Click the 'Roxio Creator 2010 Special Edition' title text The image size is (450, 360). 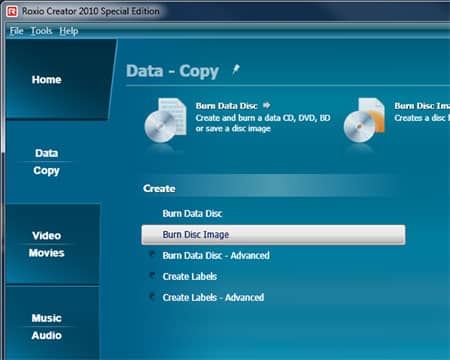[91, 11]
